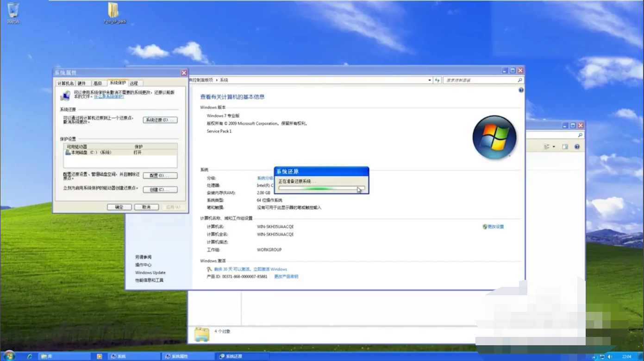
Task: Click the key icon beside activation text
Action: [209, 269]
